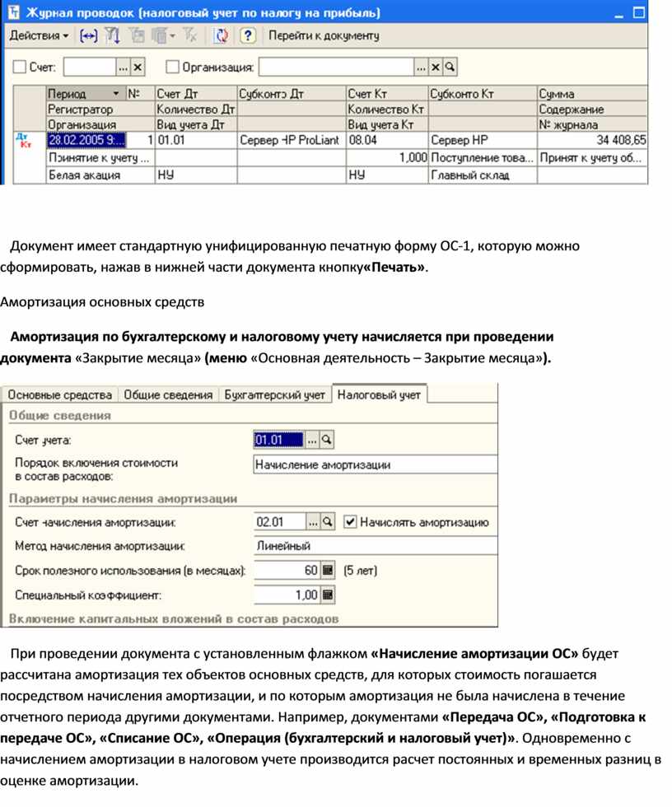This screenshot has width=672, height=807.
Task: Open calculator for Специальный коэффициент
Action: pos(328,595)
